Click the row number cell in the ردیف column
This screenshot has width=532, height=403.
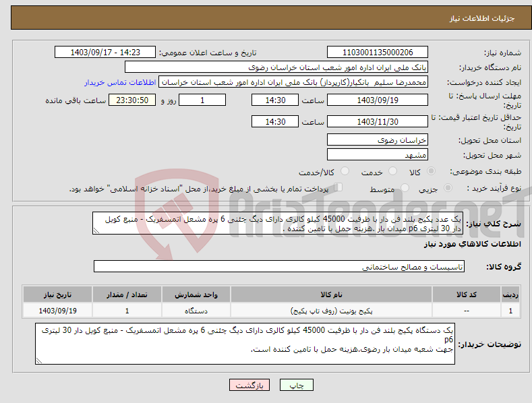click(x=510, y=311)
